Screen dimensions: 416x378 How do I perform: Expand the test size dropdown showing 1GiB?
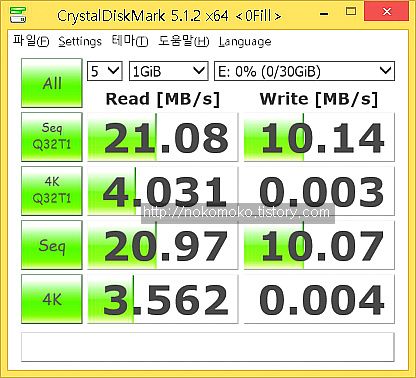pyautogui.click(x=169, y=71)
